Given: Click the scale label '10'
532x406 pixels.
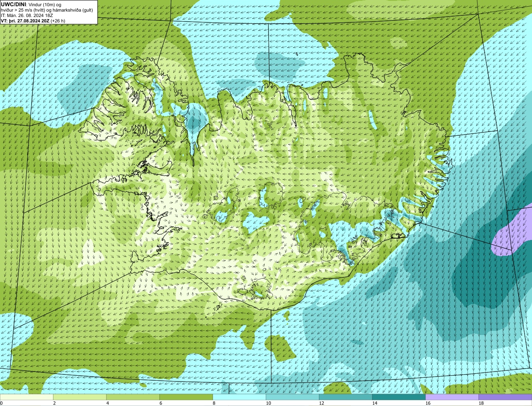Looking at the screenshot, I should point(268,403).
